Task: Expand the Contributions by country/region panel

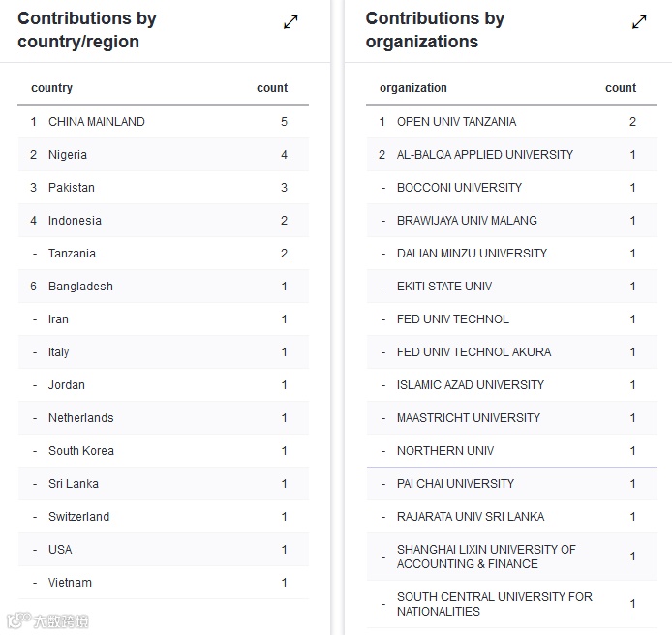Action: point(290,21)
